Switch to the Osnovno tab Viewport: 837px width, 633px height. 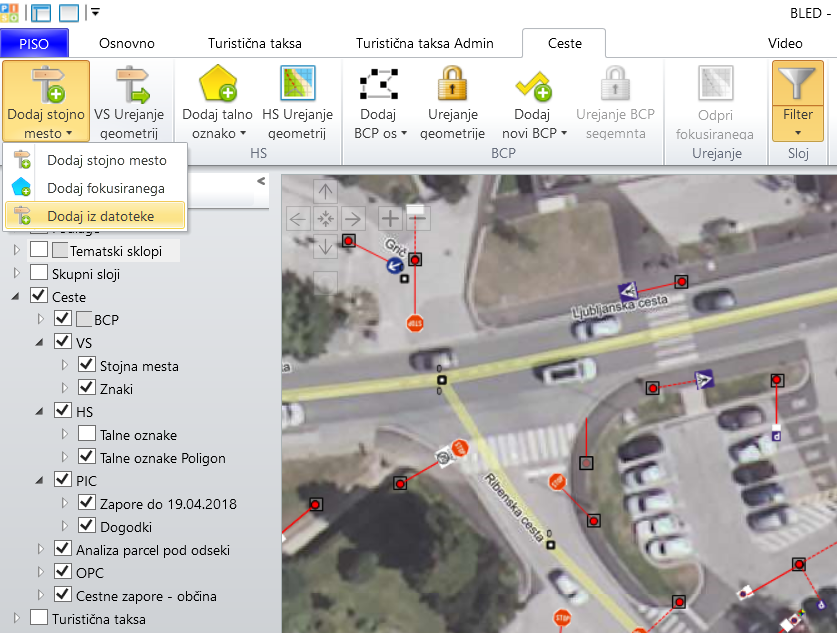[127, 43]
